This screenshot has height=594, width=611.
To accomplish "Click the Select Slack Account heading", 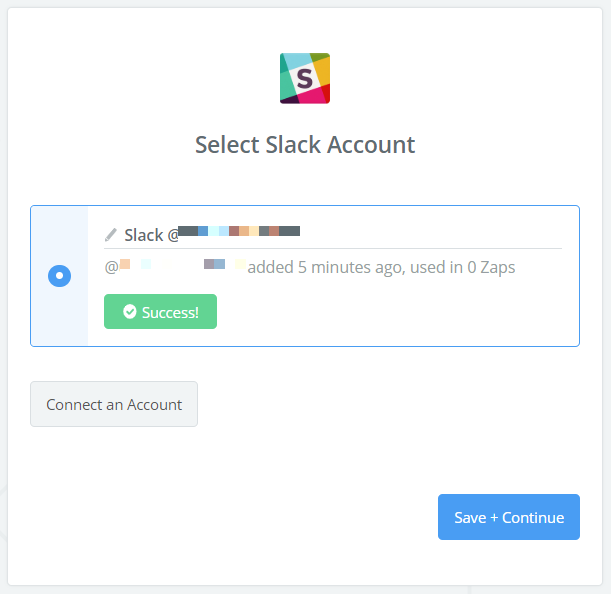I will pos(305,144).
